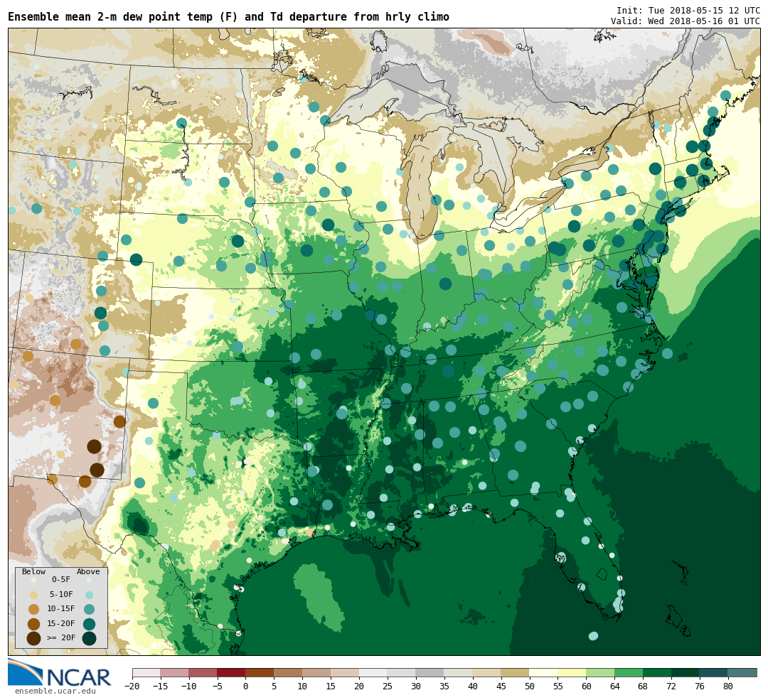Click the 'Valid: Wed 2018-05-16 01 UTC' text
Image resolution: width=768 pixels, height=700 pixels.
tap(686, 21)
